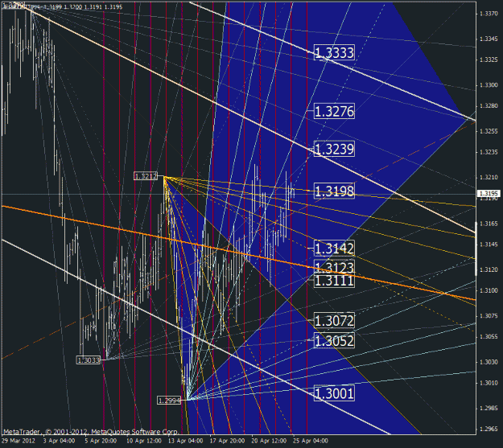Select the 1.2994 low price label

click(x=169, y=401)
